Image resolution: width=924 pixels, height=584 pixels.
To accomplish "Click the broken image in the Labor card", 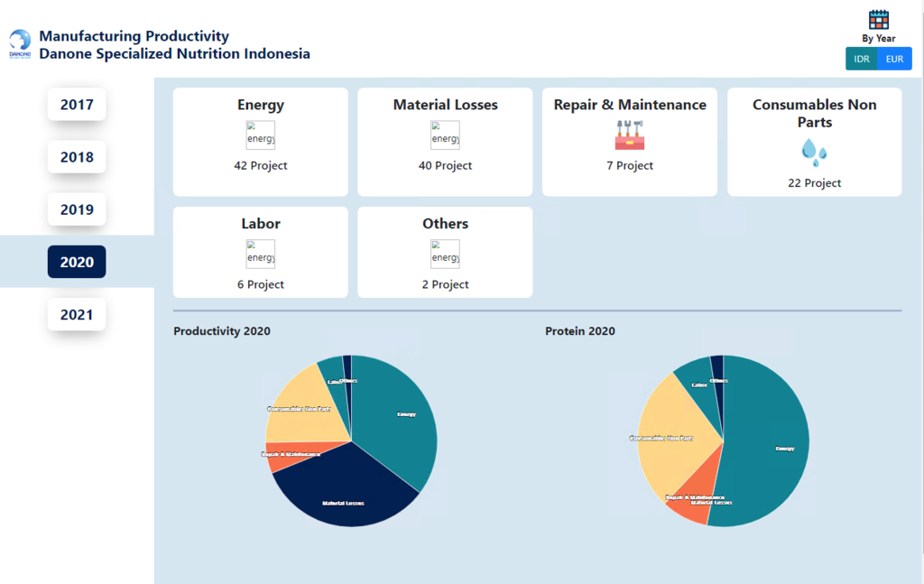I will [x=261, y=254].
